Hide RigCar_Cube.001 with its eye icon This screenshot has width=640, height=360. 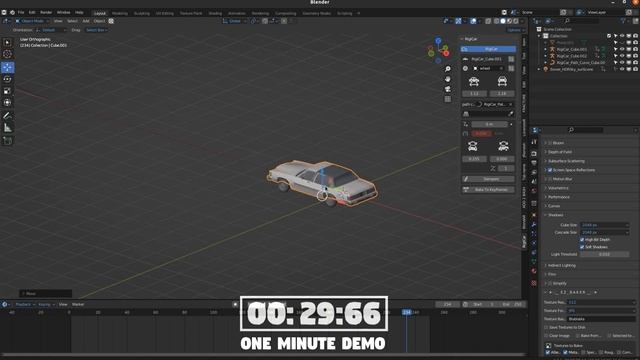tap(622, 49)
